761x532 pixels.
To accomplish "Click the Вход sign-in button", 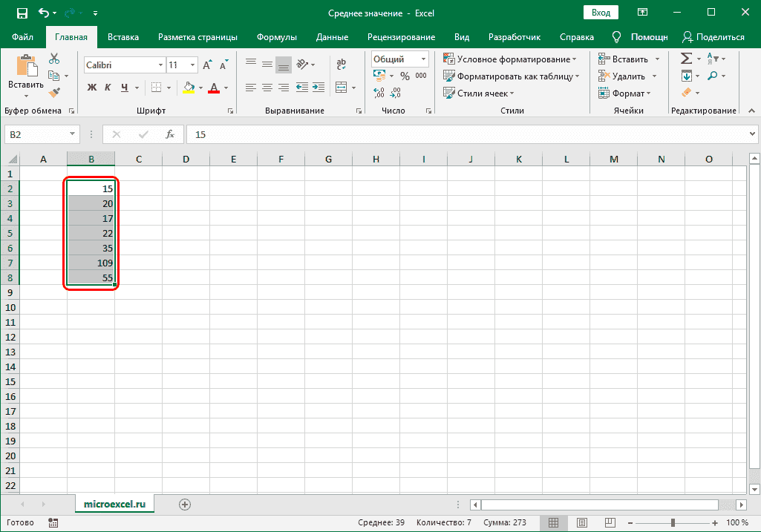I will point(601,13).
